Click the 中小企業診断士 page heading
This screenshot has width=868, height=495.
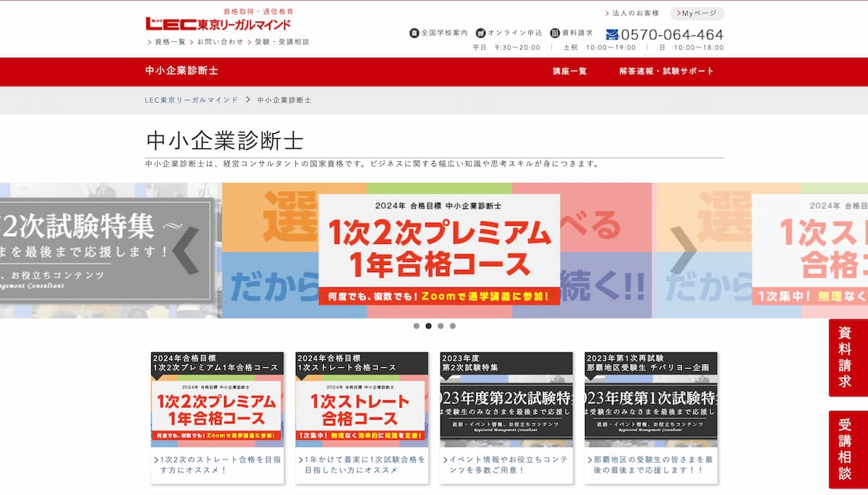(225, 140)
